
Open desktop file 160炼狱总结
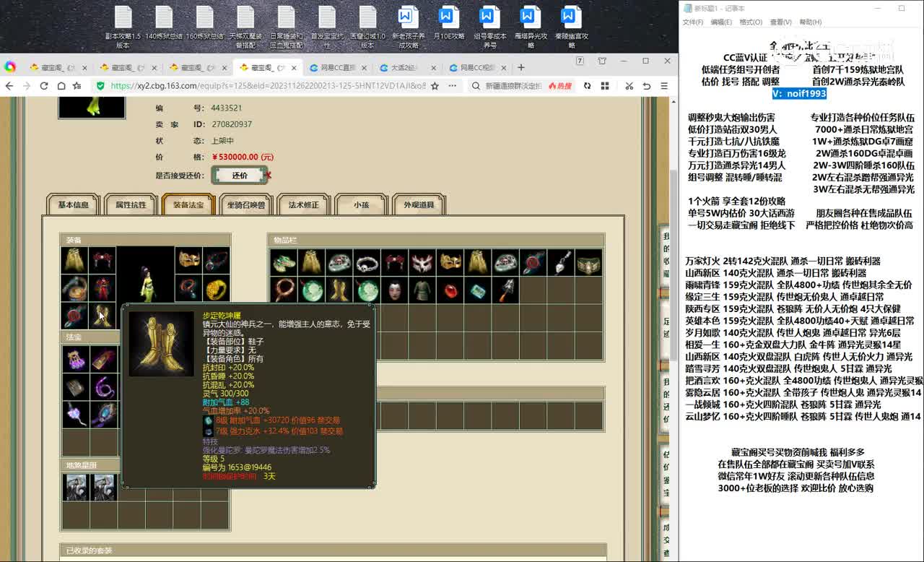pos(205,23)
